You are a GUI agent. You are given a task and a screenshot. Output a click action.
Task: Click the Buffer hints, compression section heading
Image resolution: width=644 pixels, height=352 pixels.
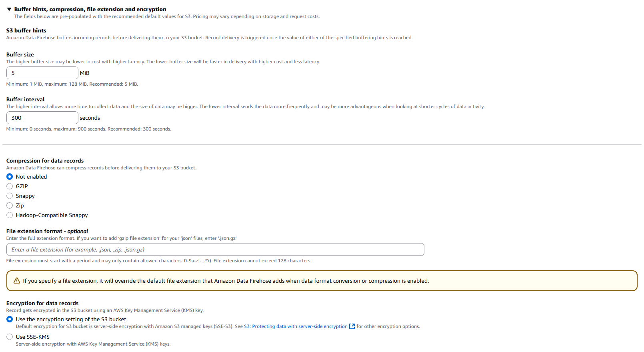(90, 9)
